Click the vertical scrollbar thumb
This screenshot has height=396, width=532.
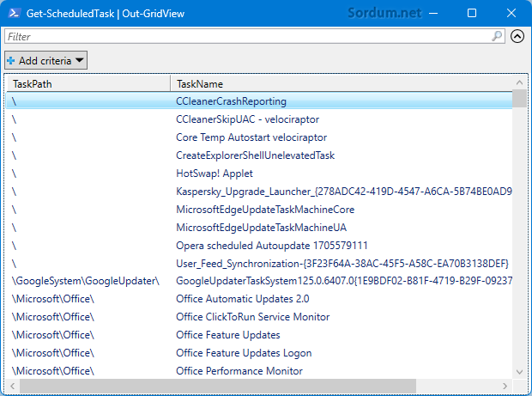coord(519,99)
